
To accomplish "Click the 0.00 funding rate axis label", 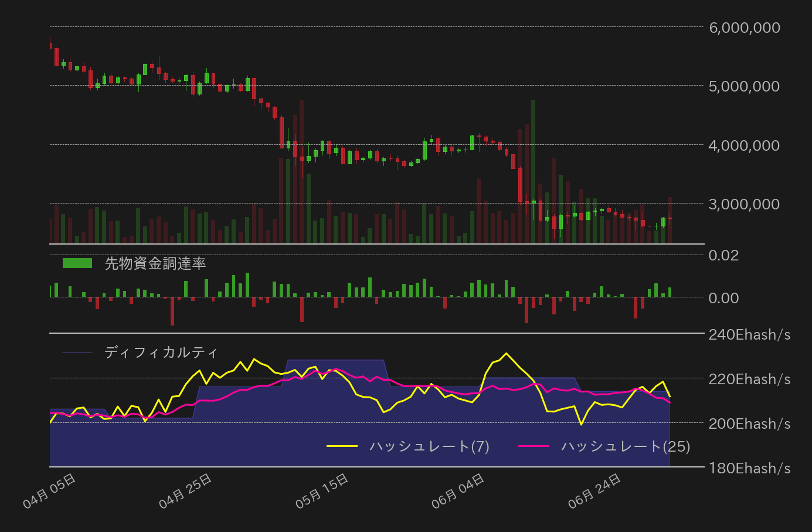I will 723,298.
